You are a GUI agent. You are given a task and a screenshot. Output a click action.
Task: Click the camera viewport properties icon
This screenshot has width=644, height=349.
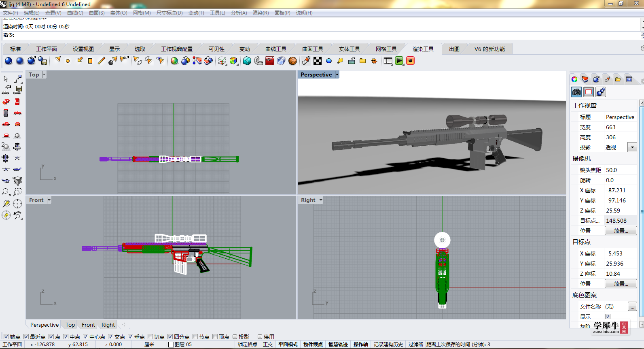576,92
